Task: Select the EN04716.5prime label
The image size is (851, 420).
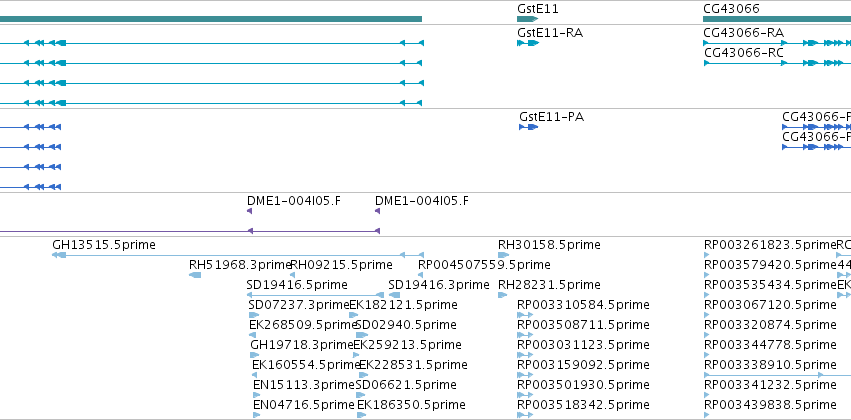Action: click(304, 405)
